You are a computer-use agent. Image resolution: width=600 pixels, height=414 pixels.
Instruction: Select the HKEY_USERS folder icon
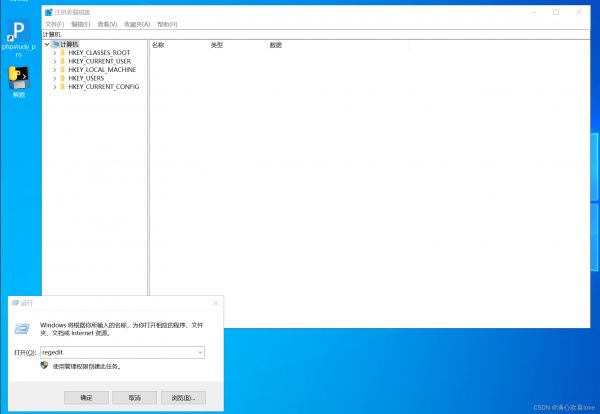click(62, 78)
